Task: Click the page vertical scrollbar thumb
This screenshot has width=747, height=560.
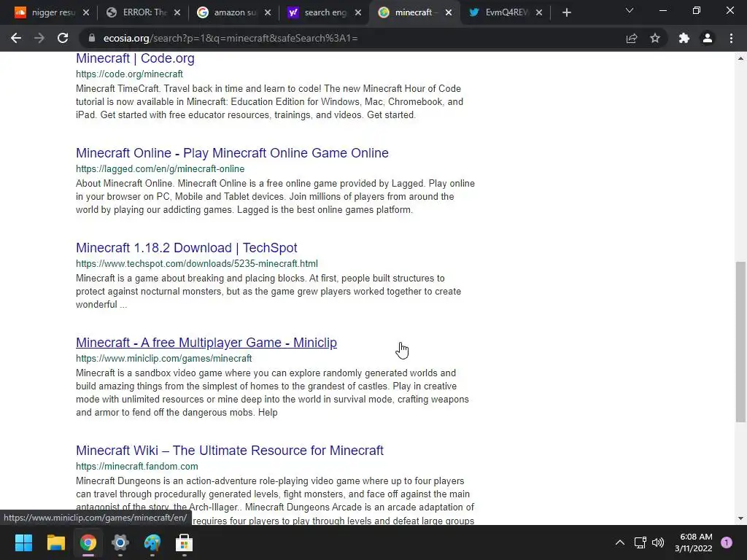Action: 740,341
